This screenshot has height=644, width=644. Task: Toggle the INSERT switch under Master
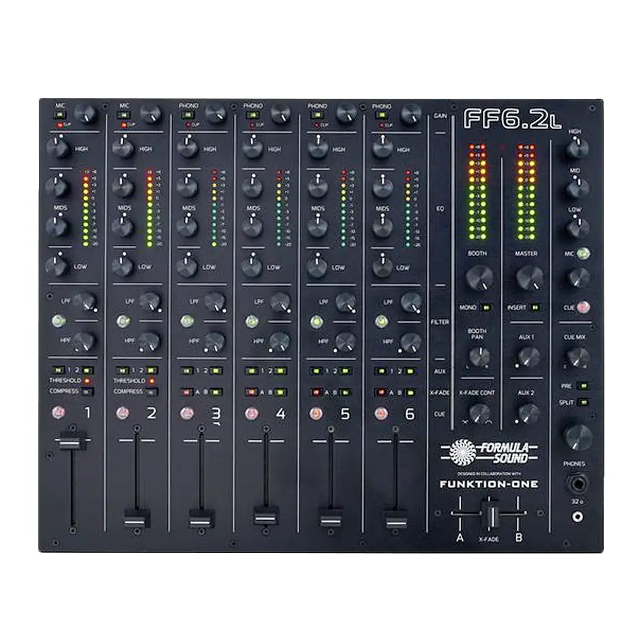(x=535, y=308)
